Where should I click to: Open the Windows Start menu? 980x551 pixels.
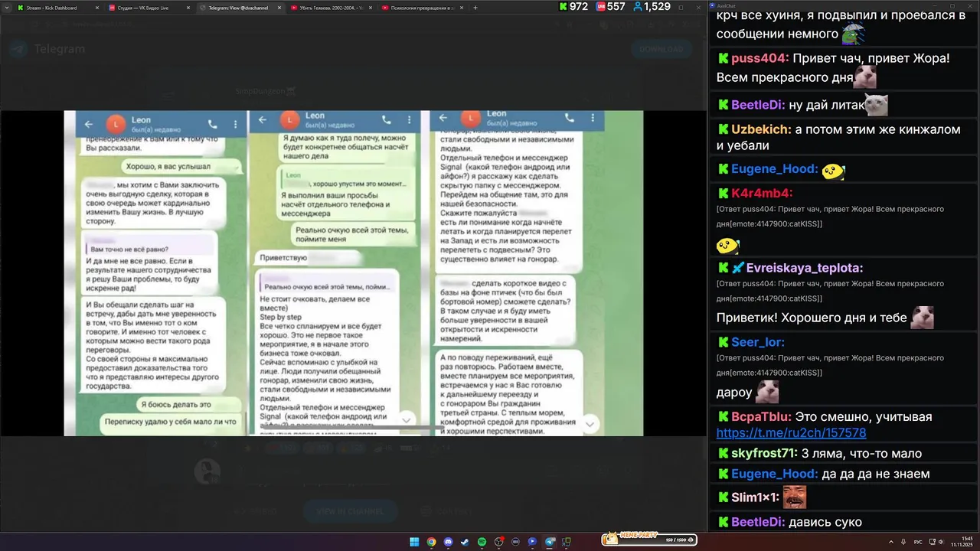[414, 542]
